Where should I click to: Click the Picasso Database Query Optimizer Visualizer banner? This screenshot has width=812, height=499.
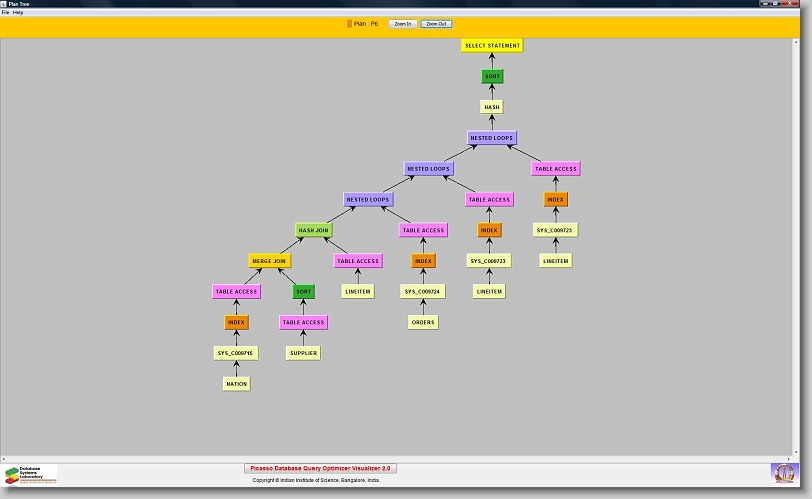pyautogui.click(x=321, y=468)
